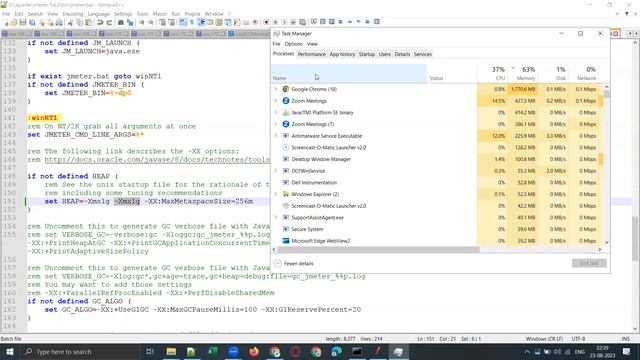Switch to the Startup tab
640x360 pixels.
[367, 54]
